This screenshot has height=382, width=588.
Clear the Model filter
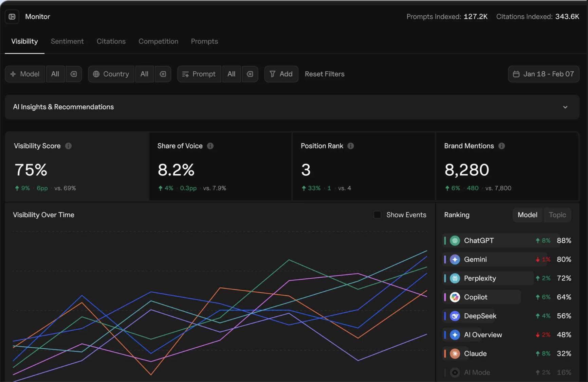pyautogui.click(x=74, y=74)
